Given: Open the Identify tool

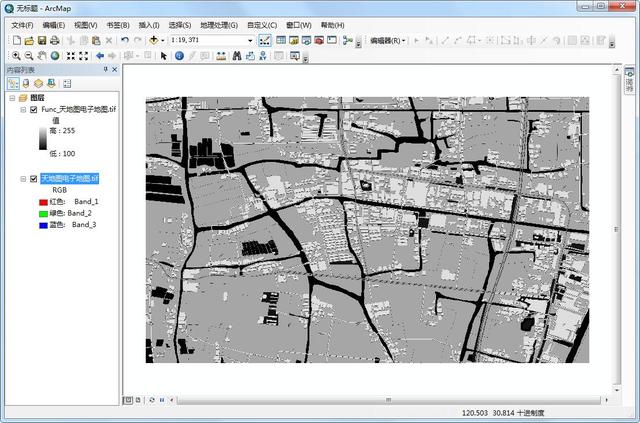Looking at the screenshot, I should tap(179, 56).
